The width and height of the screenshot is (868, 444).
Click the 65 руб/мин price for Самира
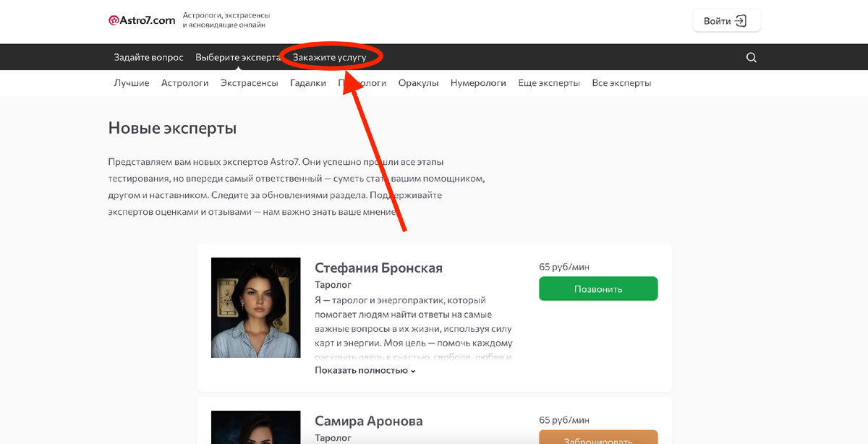(564, 419)
